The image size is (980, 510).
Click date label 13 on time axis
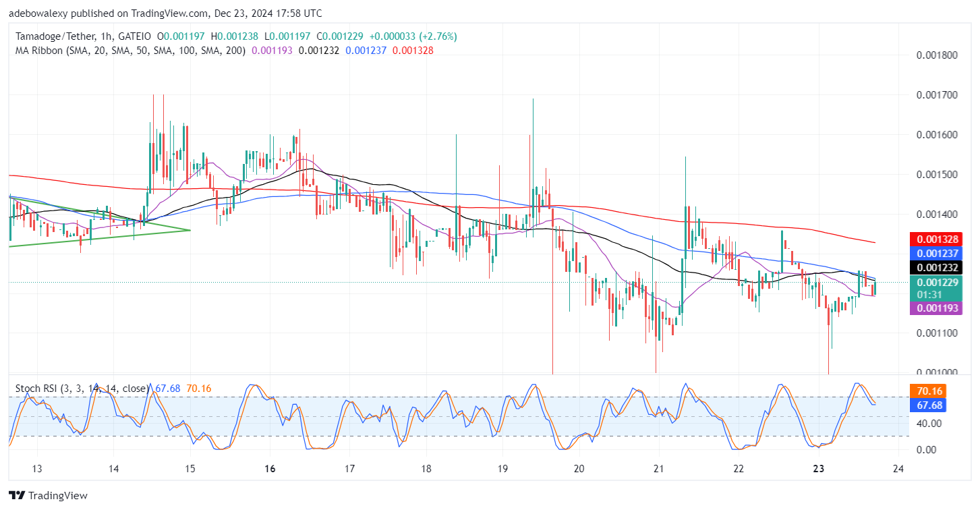click(37, 469)
